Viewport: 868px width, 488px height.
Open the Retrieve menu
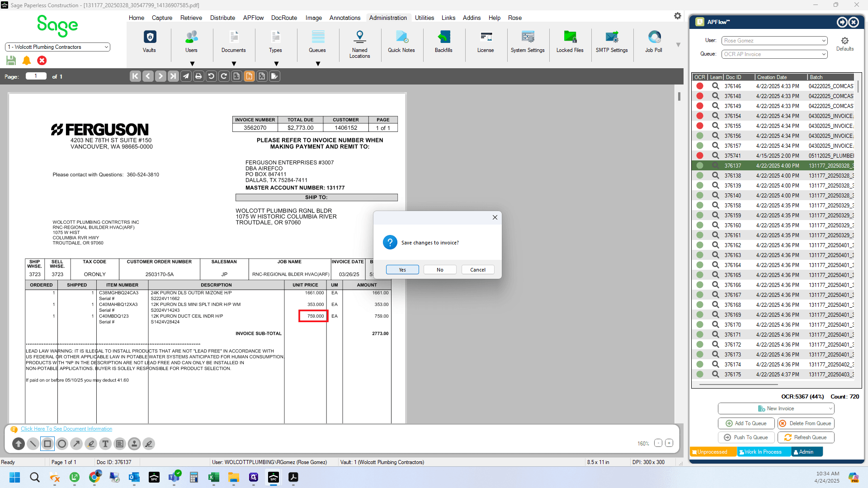pyautogui.click(x=191, y=18)
